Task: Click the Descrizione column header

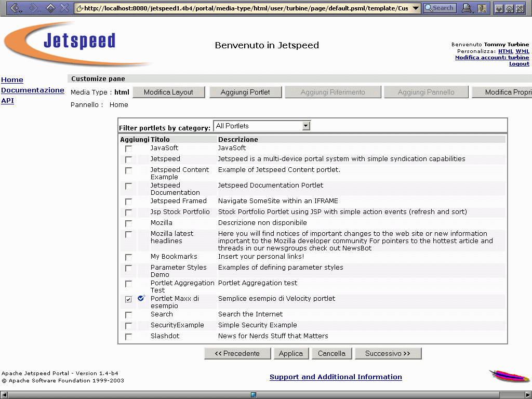Action: pos(238,139)
